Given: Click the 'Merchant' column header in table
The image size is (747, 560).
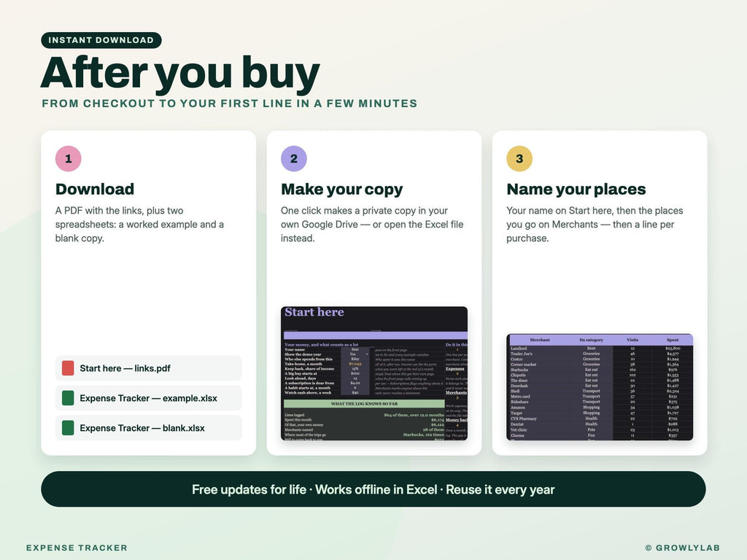Looking at the screenshot, I should [540, 340].
